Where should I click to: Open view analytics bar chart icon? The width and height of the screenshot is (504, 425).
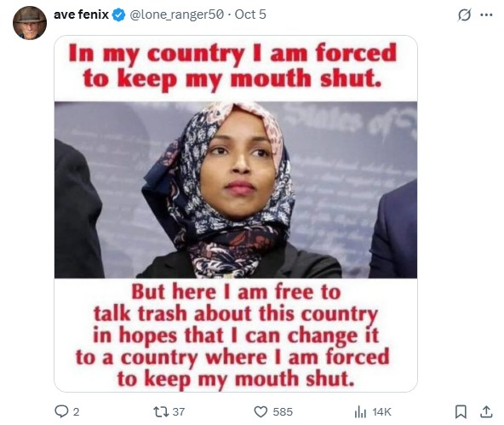(x=360, y=412)
